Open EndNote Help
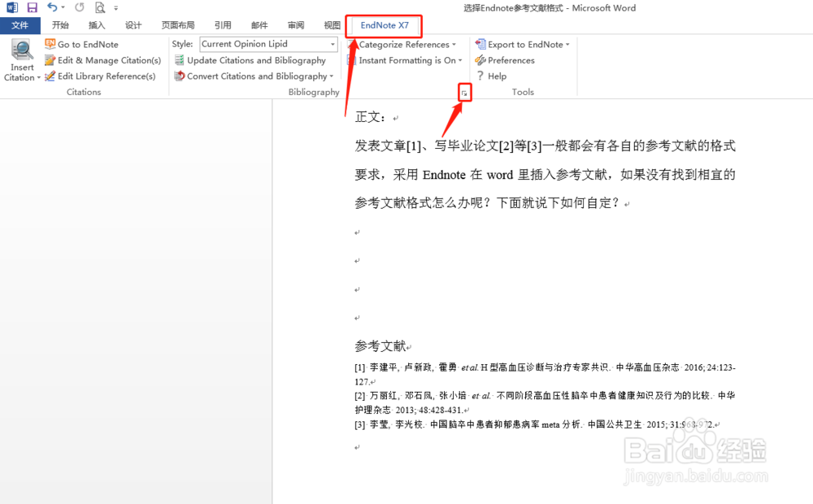The height and width of the screenshot is (504, 813). [497, 76]
